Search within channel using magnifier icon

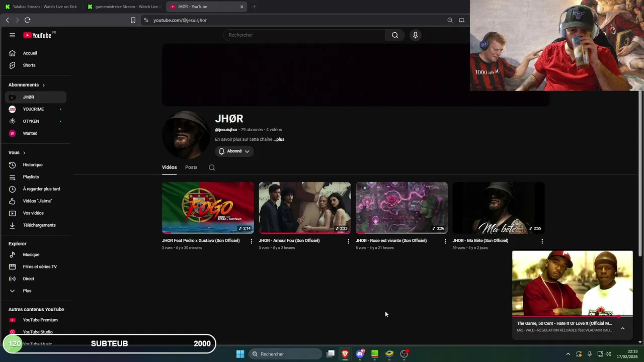tap(212, 167)
